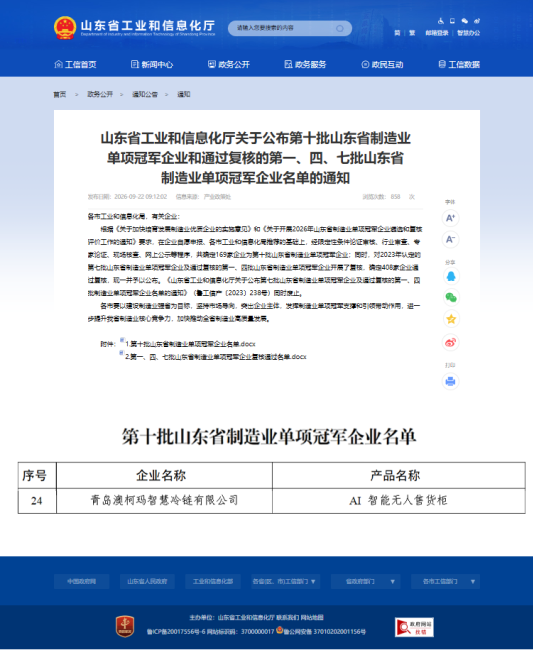Share to QZone star icon
Image resolution: width=534 pixels, height=650 pixels.
pos(451,319)
